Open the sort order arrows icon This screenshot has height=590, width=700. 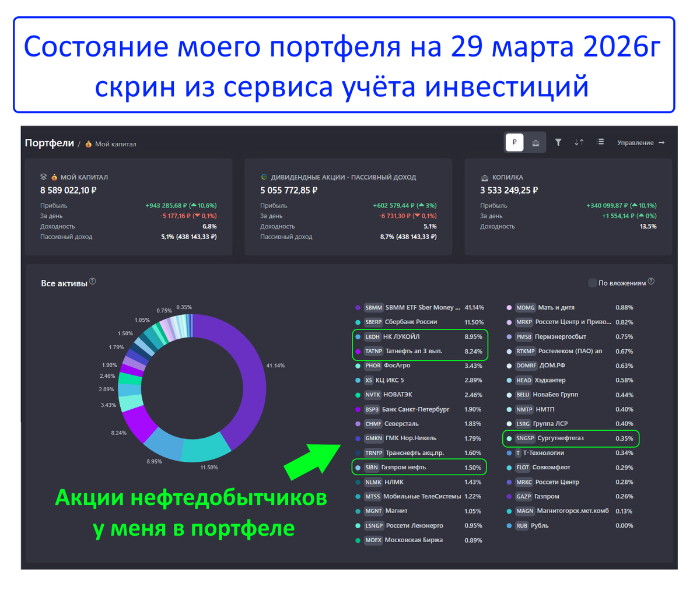coord(579,142)
